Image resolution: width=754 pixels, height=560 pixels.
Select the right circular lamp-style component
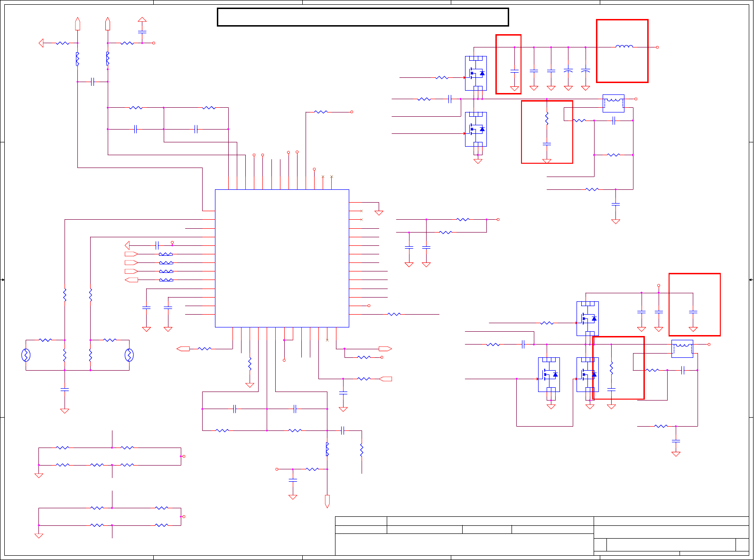(129, 355)
